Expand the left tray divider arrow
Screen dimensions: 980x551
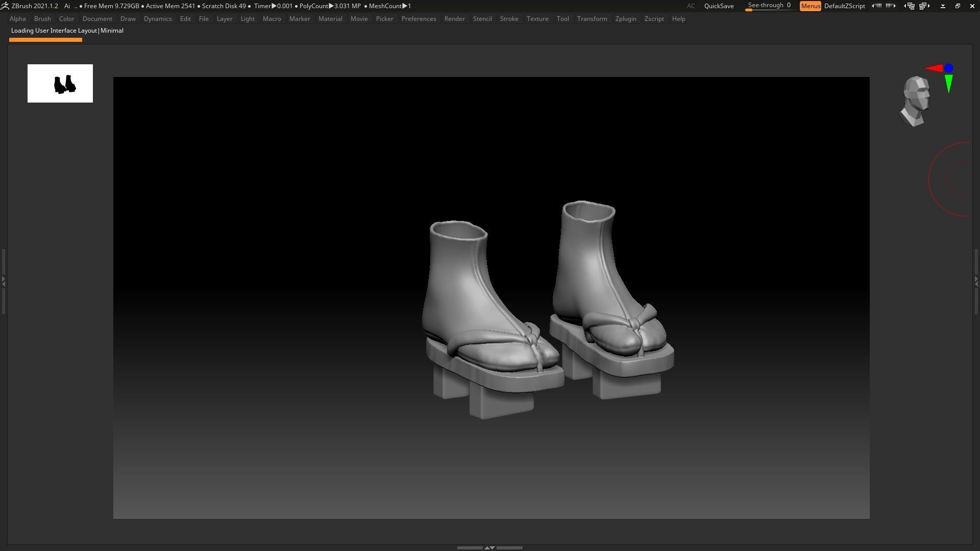(3, 281)
